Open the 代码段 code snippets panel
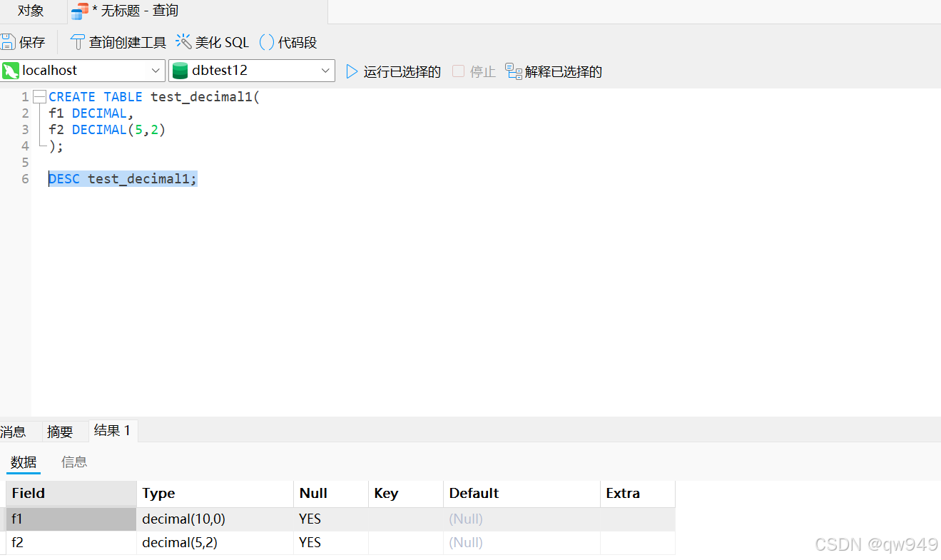The width and height of the screenshot is (941, 560). click(288, 41)
